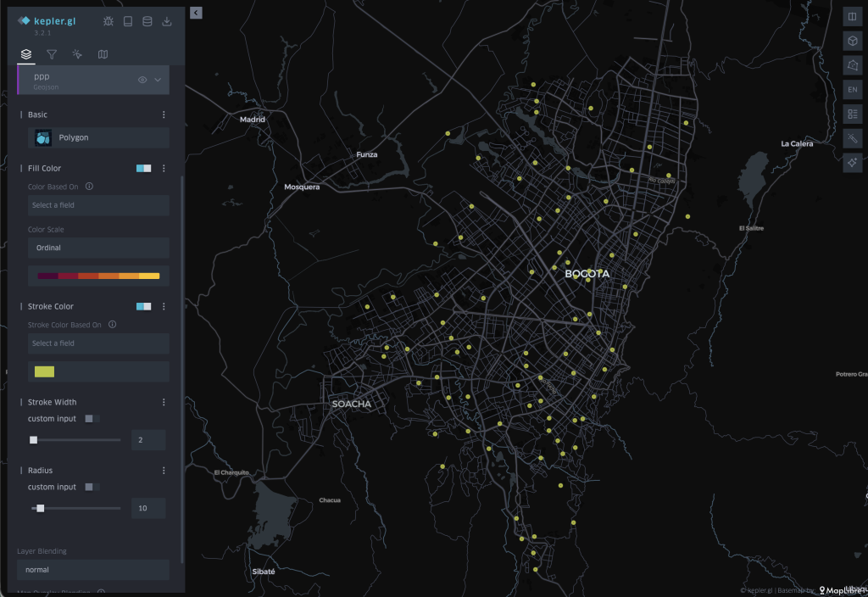Hide the ppp layer with eye icon
The height and width of the screenshot is (597, 868).
coord(142,80)
